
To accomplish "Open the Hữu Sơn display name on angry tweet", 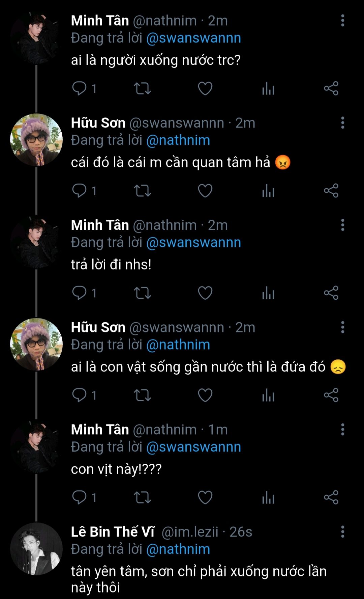I will 98,123.
